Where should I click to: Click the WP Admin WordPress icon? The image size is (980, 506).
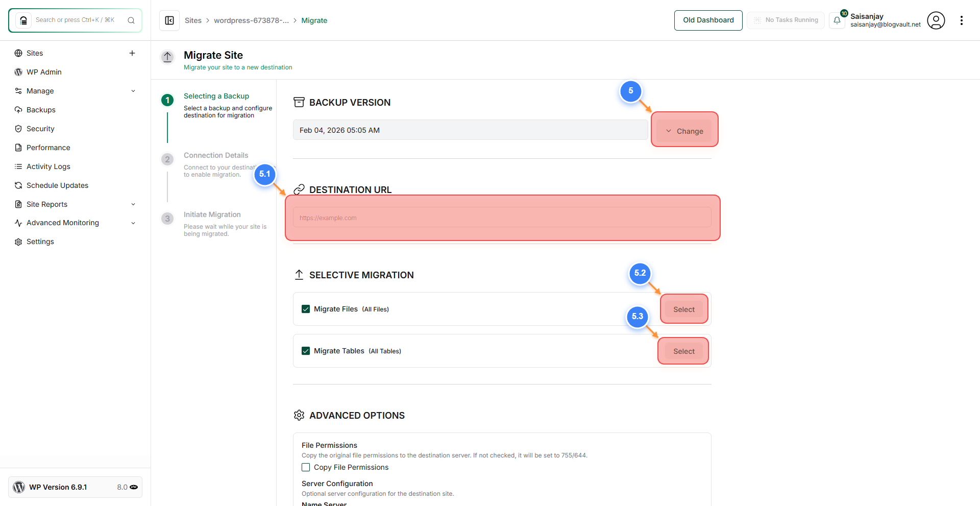click(x=18, y=72)
